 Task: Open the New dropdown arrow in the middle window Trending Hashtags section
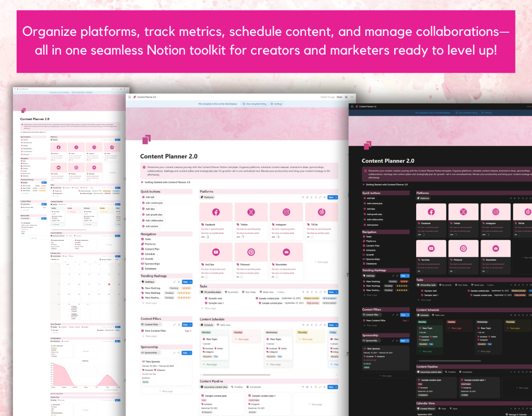tap(190, 282)
